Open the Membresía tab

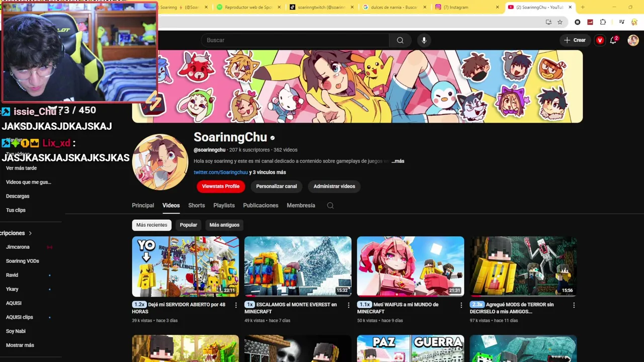pos(301,205)
